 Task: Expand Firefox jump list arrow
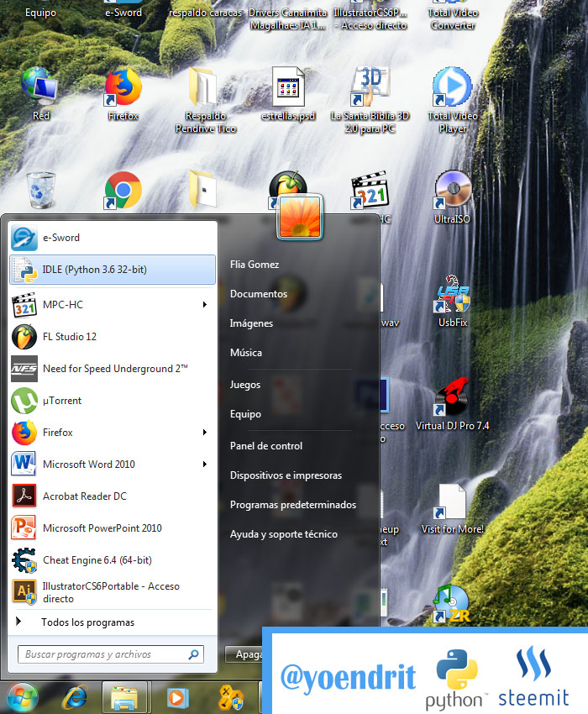pyautogui.click(x=205, y=432)
